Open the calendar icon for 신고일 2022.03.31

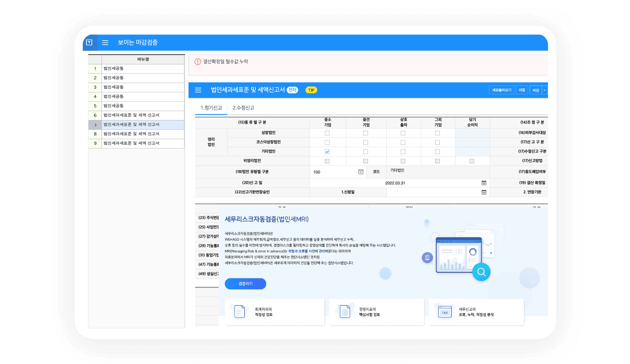pyautogui.click(x=484, y=183)
